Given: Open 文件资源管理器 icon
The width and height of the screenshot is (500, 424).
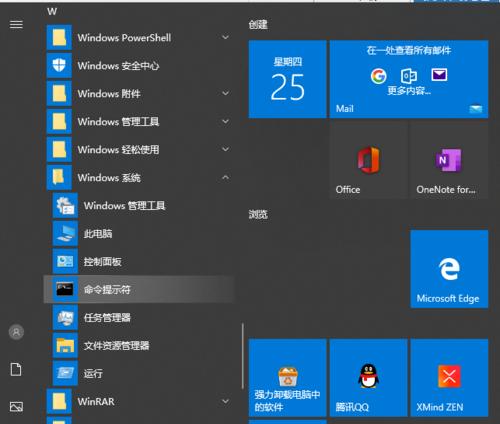Looking at the screenshot, I should click(x=65, y=345).
